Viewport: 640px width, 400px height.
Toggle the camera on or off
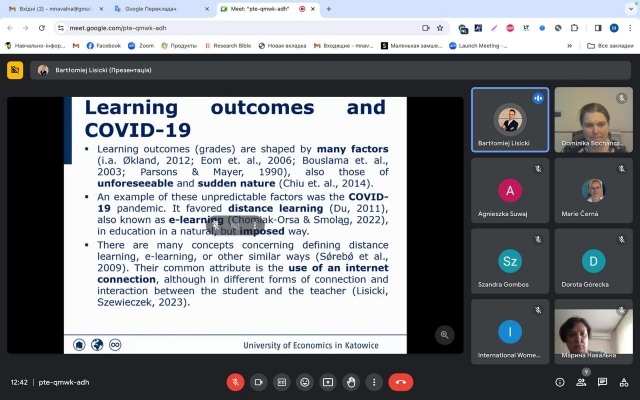click(259, 382)
